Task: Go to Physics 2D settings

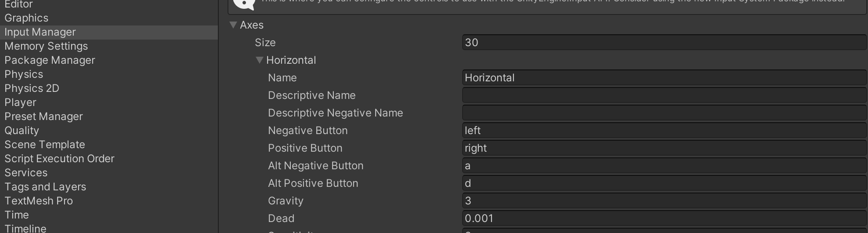Action: click(32, 88)
